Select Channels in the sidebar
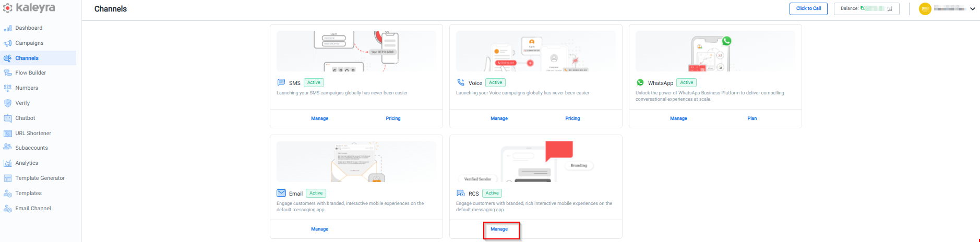Viewport: 980px width, 242px height. (x=27, y=58)
